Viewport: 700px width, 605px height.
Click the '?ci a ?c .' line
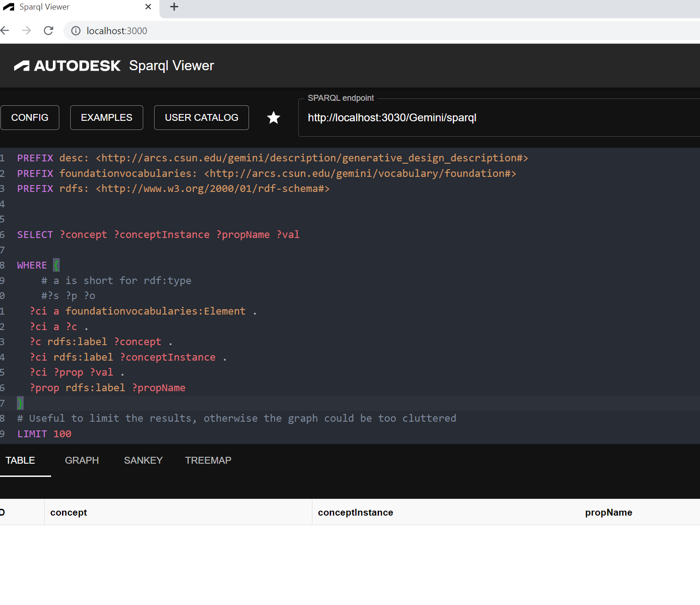click(x=59, y=327)
